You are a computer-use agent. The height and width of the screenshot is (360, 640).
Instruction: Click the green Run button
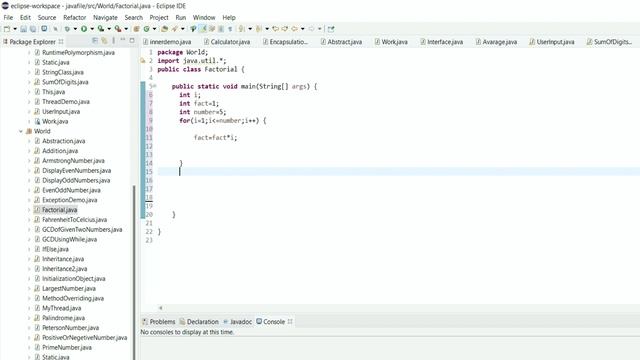(84, 29)
